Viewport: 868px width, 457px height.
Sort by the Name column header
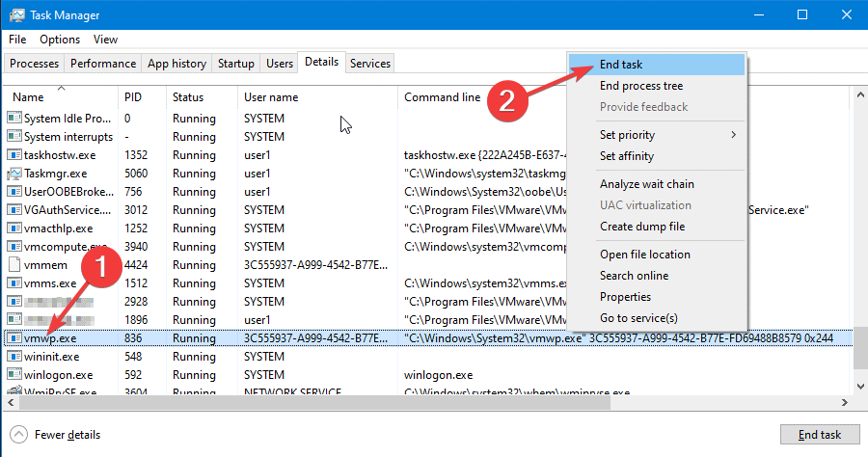click(x=61, y=96)
